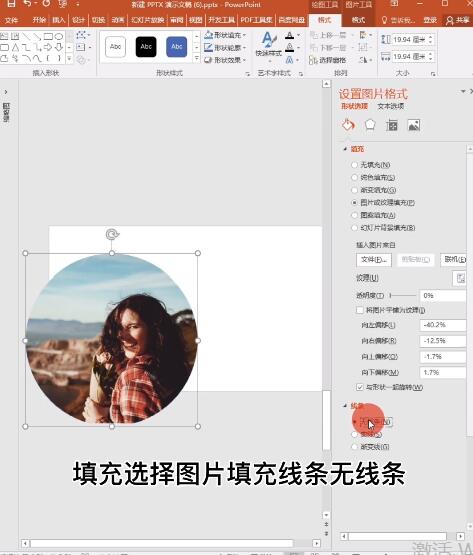Viewport: 473px width, 555px height.
Task: Click the rotation handle above the circle
Action: tap(112, 234)
